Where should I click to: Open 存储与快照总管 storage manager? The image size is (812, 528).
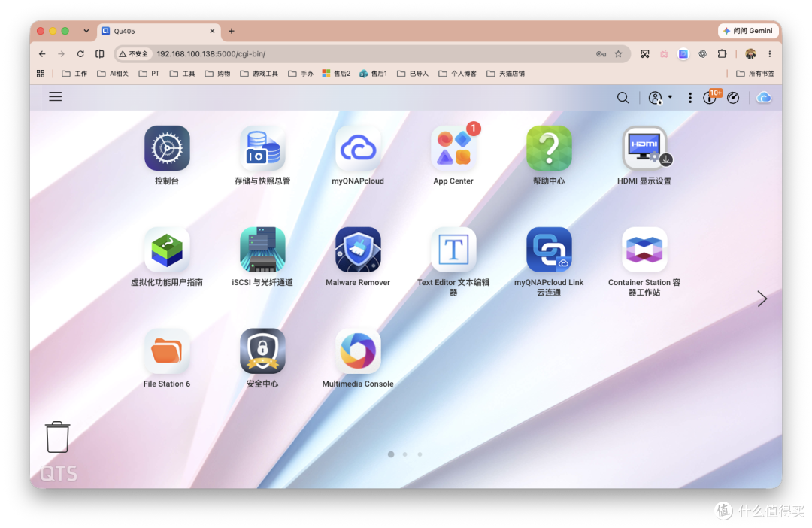click(x=262, y=148)
